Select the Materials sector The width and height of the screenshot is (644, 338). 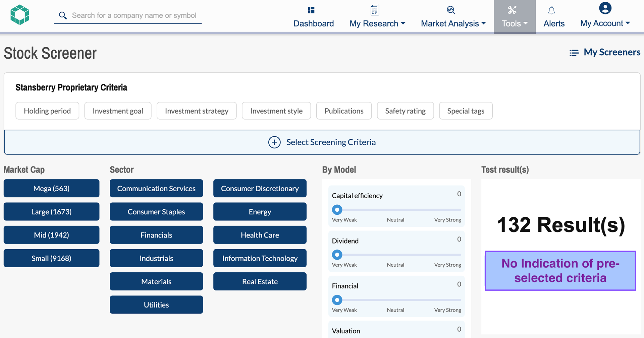click(156, 281)
